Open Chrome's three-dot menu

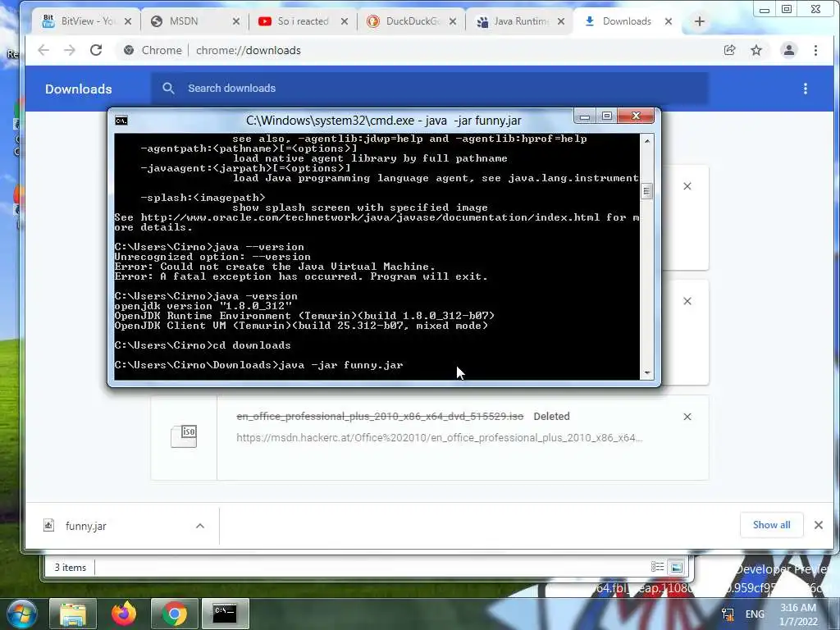point(815,50)
